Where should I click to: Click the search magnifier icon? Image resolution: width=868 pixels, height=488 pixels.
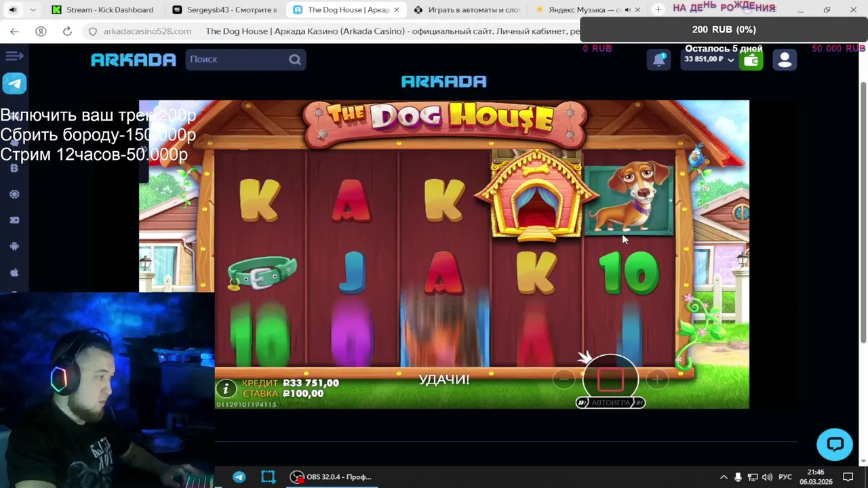(295, 60)
